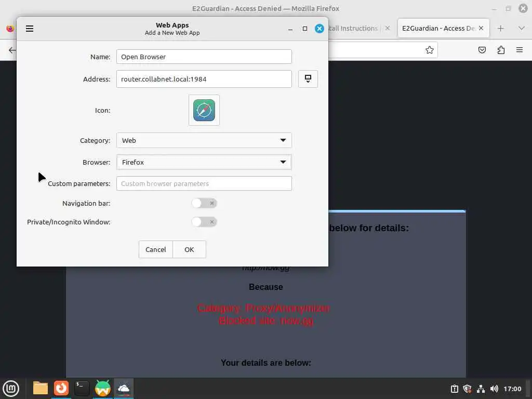Click the notification tray icon left of the shield
Screen dimensions: 532x399
pyautogui.click(x=454, y=389)
